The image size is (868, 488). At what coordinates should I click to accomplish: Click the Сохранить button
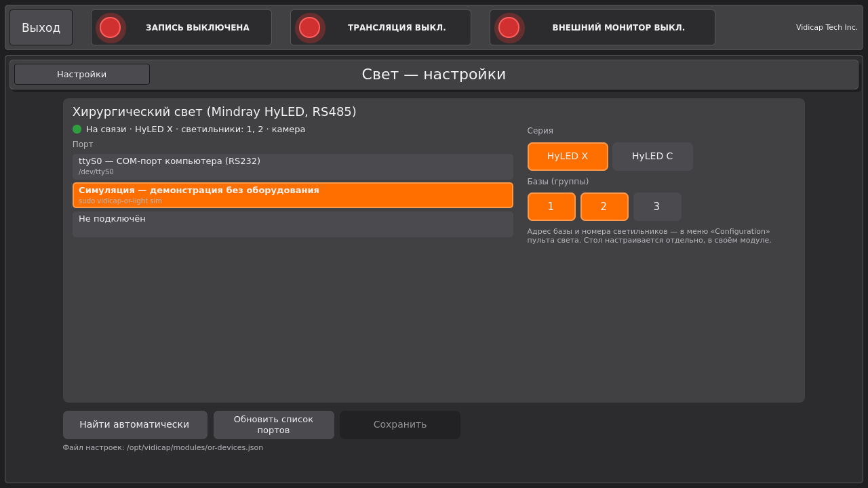(400, 425)
